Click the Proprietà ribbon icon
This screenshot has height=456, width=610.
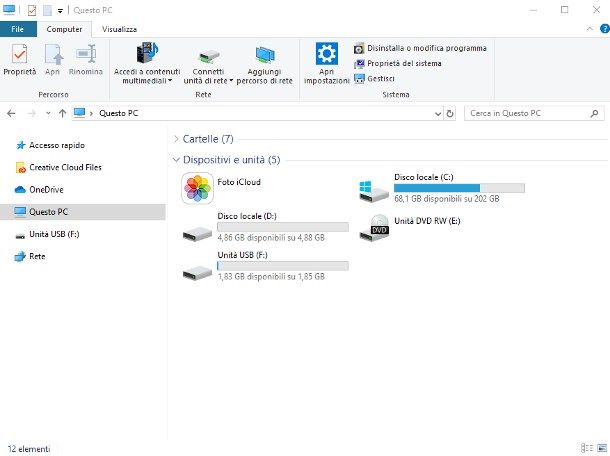pos(19,54)
